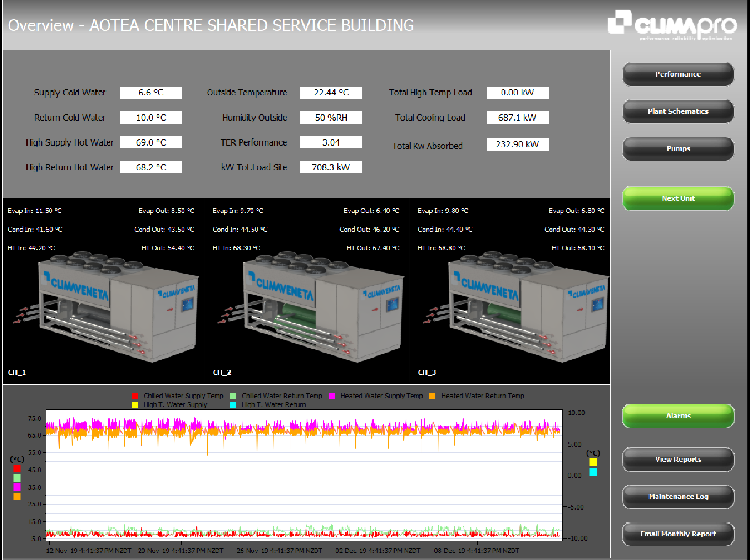This screenshot has width=750, height=560.
Task: Click the 'Evap In: 9.80 °C' reading
Action: (443, 211)
